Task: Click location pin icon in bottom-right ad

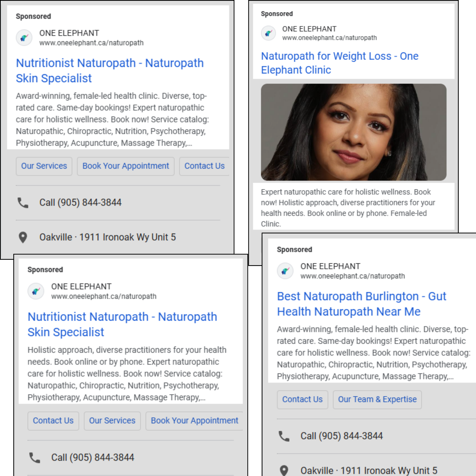Action: (x=284, y=470)
